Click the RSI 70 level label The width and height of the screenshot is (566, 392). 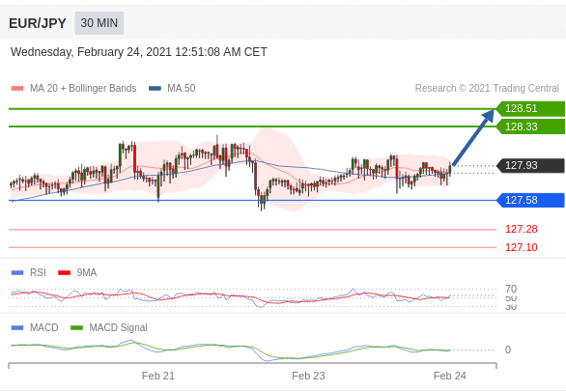(511, 289)
